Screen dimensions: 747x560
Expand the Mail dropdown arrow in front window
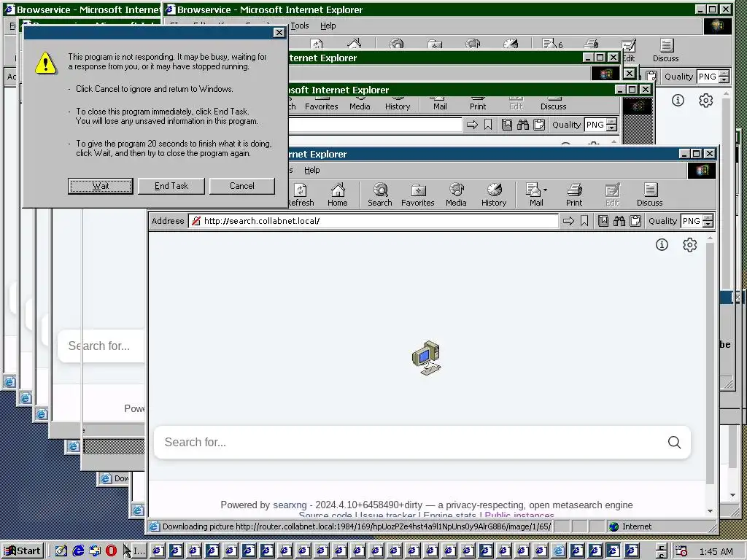pos(546,190)
